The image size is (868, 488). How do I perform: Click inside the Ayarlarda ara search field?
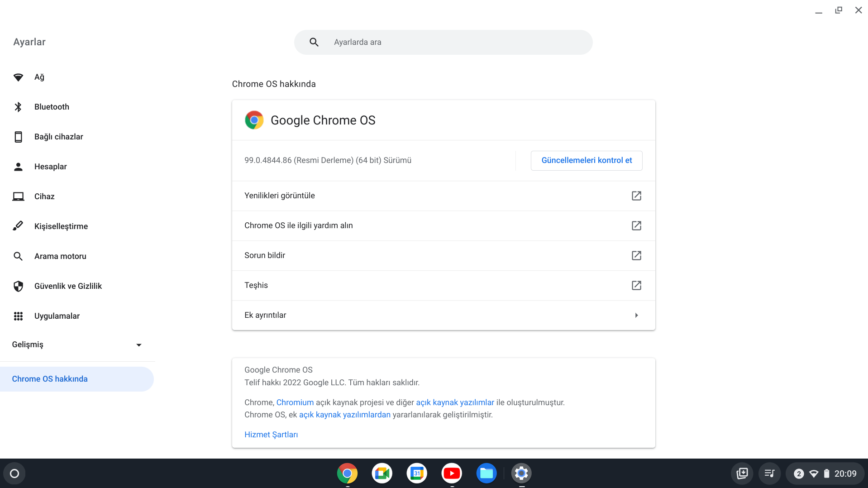click(444, 42)
